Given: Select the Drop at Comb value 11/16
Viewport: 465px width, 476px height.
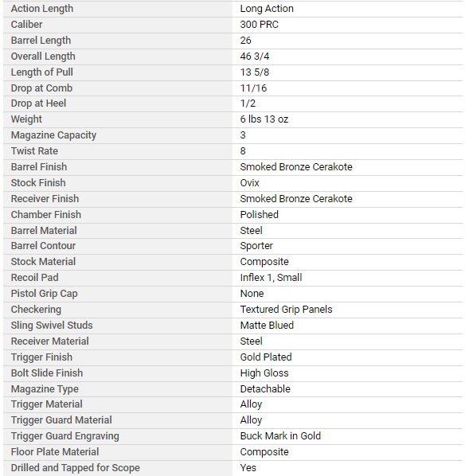Looking at the screenshot, I should click(x=253, y=88).
